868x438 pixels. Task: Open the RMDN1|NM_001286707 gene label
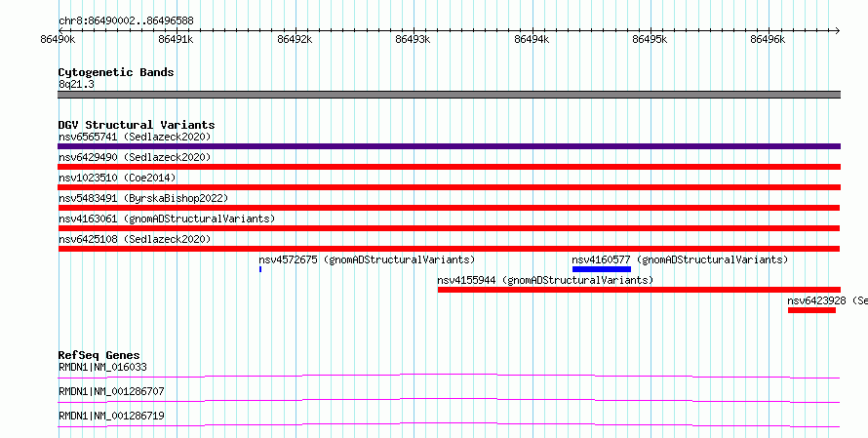[x=111, y=391]
